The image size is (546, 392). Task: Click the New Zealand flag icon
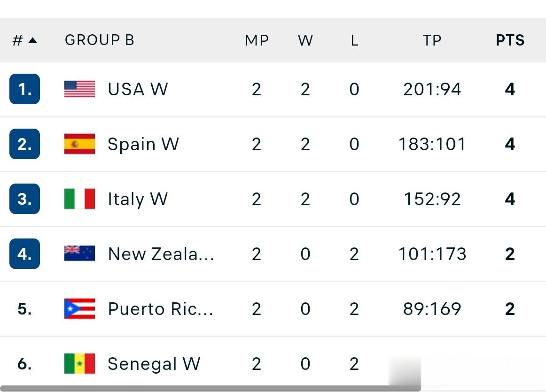pyautogui.click(x=79, y=254)
